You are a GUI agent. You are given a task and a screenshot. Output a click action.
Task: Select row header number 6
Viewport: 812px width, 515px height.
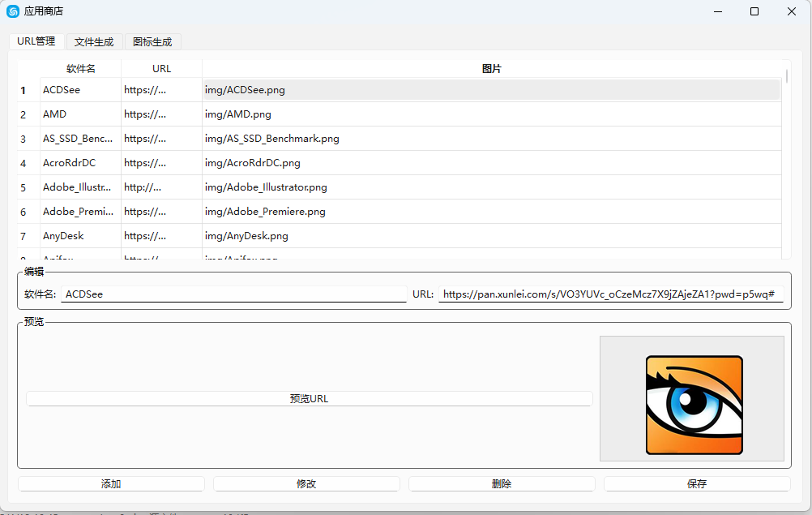(28, 212)
